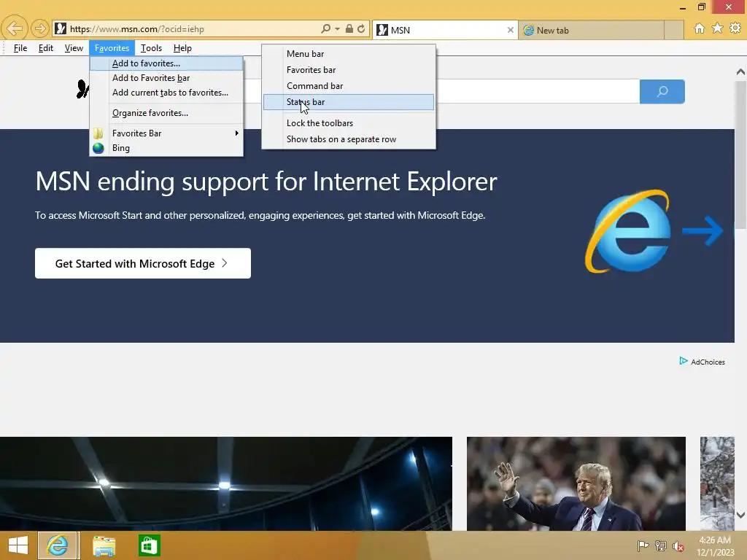Open the Windows Start button
This screenshot has width=747, height=560.
tap(18, 545)
